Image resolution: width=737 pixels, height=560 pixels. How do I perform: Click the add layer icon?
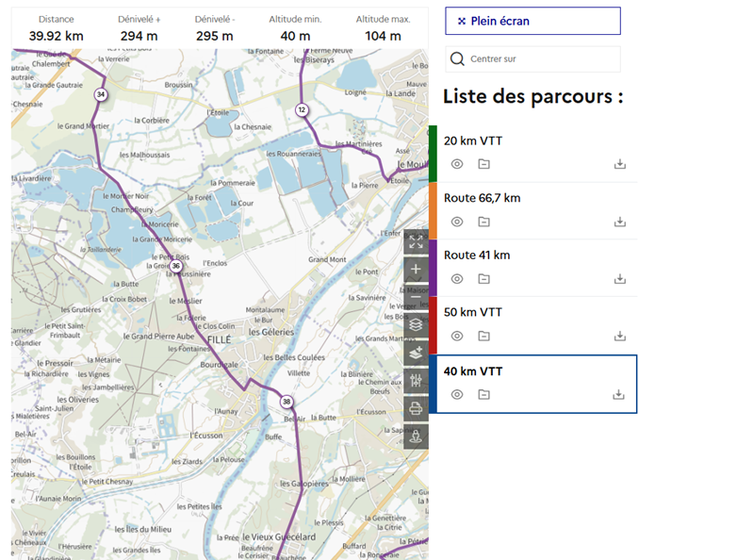pos(416,353)
